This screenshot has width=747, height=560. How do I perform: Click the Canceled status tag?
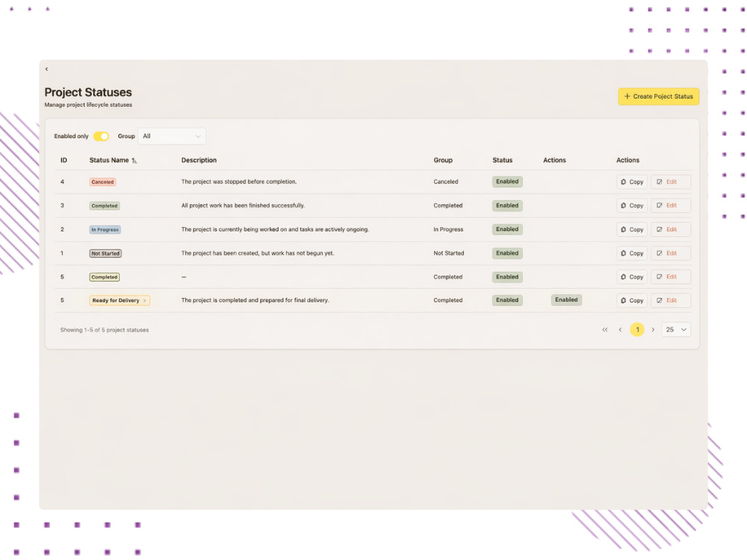102,182
